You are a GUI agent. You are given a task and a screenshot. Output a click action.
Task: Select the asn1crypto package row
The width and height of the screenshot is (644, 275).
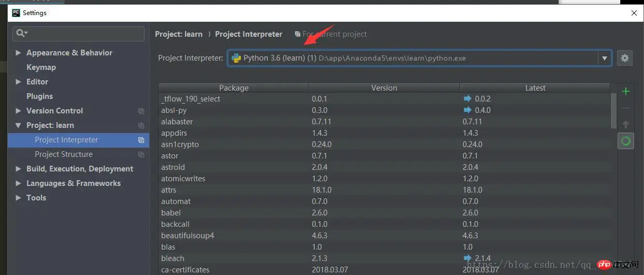pyautogui.click(x=384, y=144)
